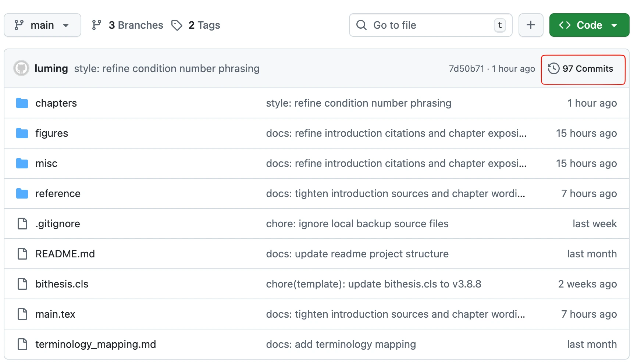
Task: Click the branch icon in main selector
Action: (19, 25)
